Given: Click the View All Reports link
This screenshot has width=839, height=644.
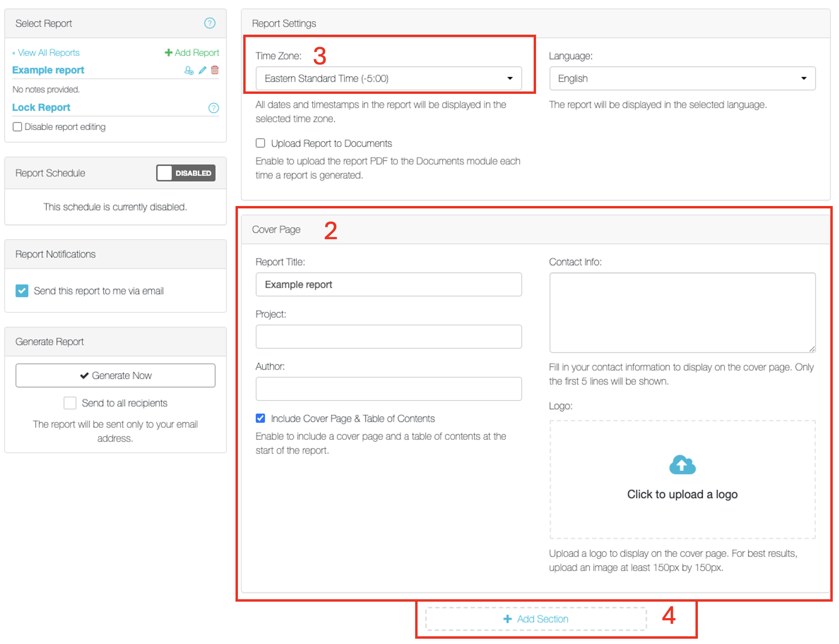Looking at the screenshot, I should click(48, 52).
